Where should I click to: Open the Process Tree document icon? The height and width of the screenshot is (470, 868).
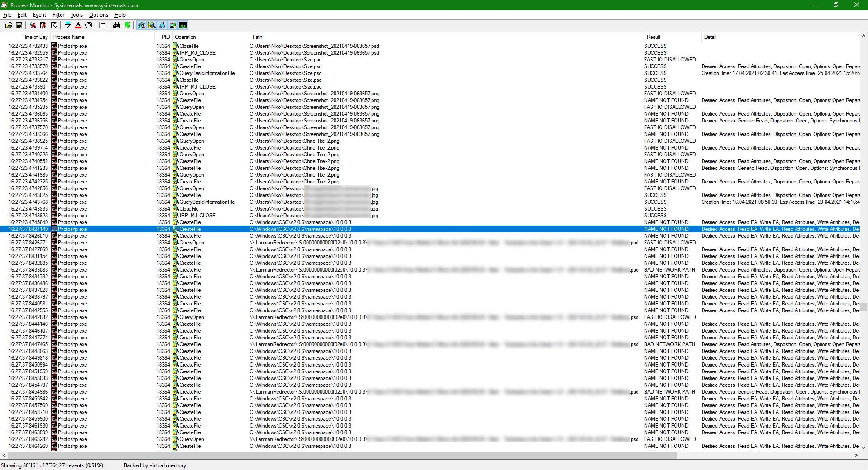(103, 25)
